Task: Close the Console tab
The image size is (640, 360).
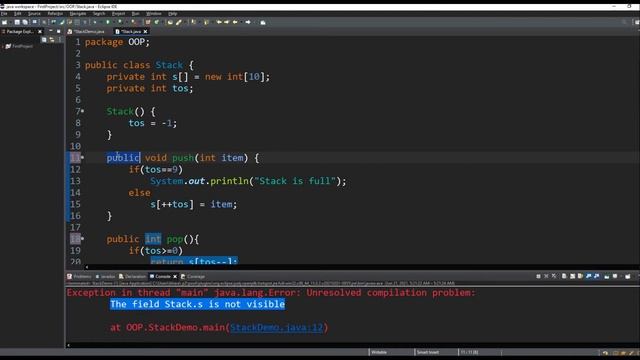Action: coord(175,276)
